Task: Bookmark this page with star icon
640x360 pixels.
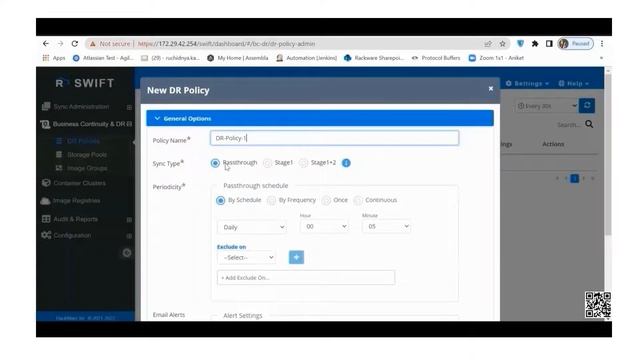Action: pos(502,44)
